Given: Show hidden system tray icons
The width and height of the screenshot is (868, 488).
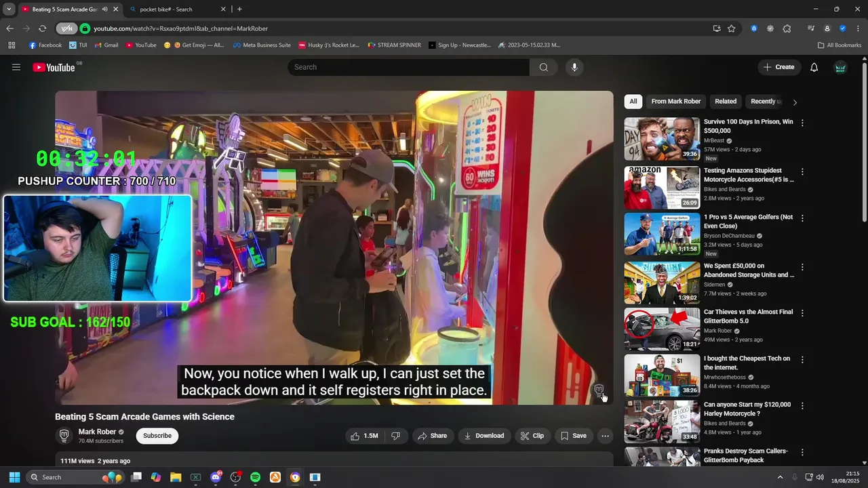Looking at the screenshot, I should click(780, 477).
